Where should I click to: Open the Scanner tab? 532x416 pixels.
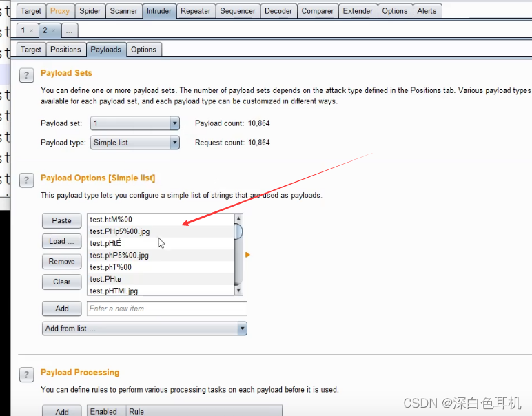pyautogui.click(x=123, y=11)
